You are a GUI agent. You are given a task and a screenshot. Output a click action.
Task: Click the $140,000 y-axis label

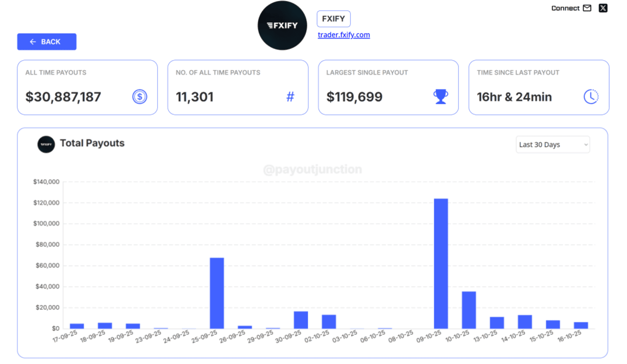click(46, 182)
